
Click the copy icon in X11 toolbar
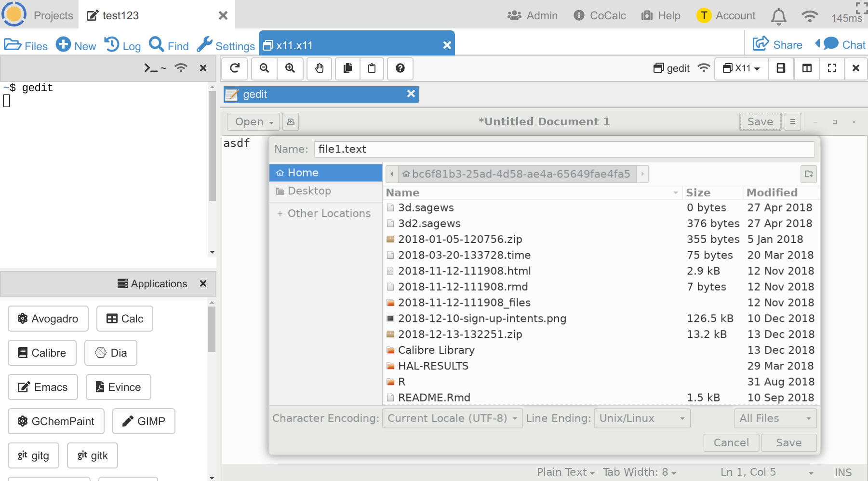(347, 68)
